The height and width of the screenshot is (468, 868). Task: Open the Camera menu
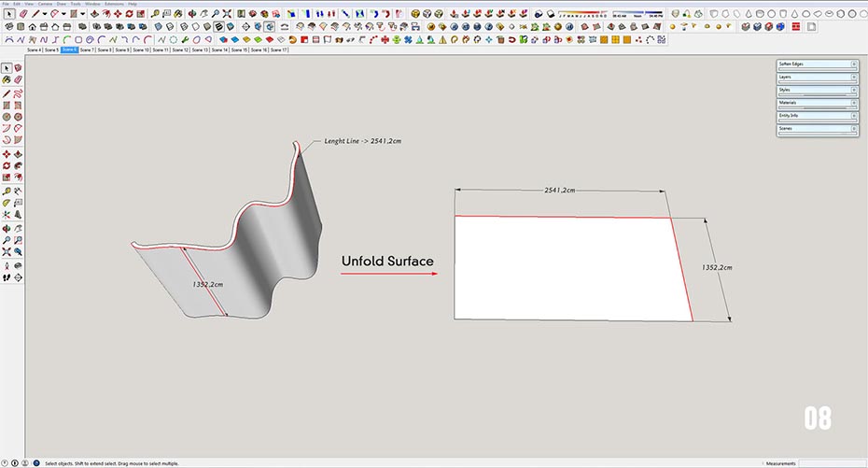coord(45,4)
